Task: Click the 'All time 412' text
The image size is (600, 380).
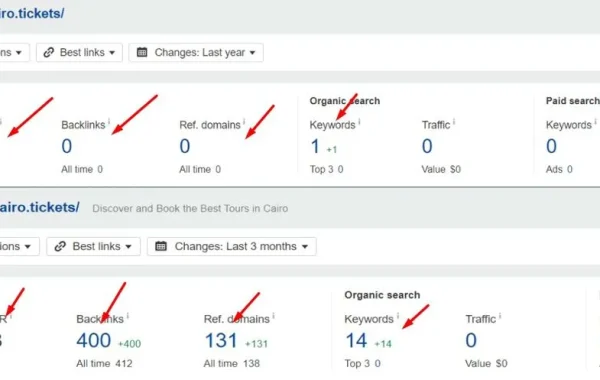Action: [x=104, y=363]
